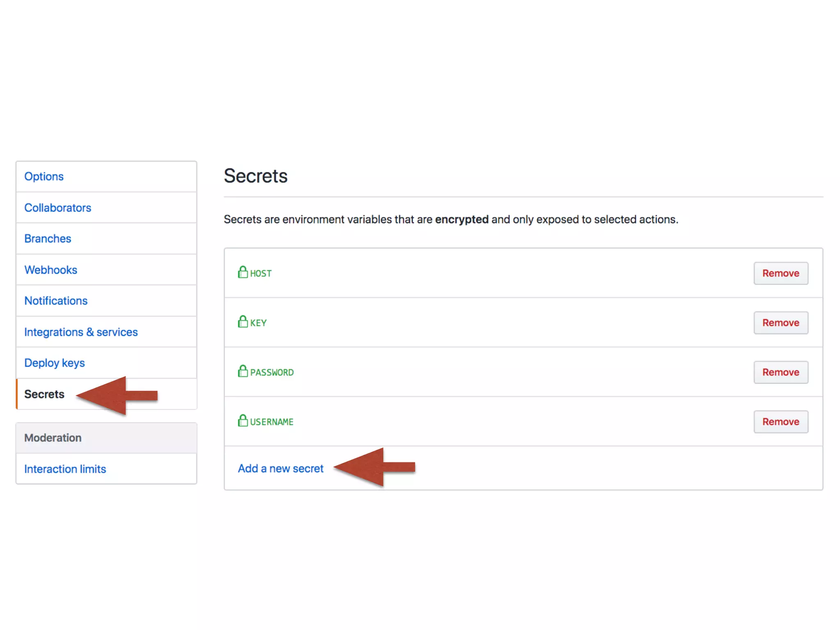The width and height of the screenshot is (840, 630).
Task: Click the USERNAME secret name
Action: 272,422
